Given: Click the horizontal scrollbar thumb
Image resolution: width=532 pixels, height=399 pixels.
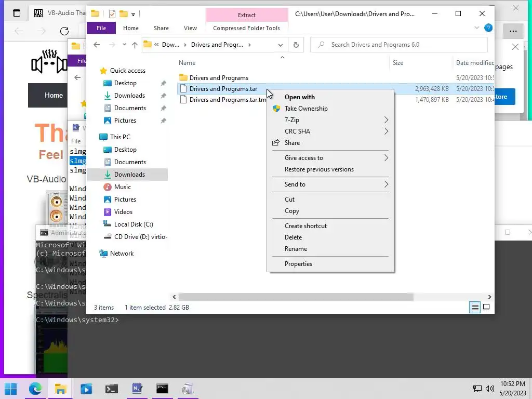Looking at the screenshot, I should (296, 297).
